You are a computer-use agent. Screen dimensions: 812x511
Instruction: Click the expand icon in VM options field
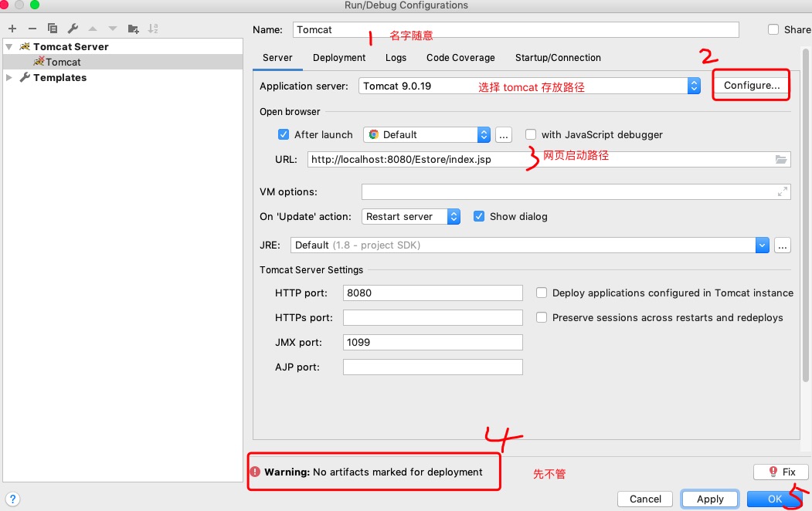[x=782, y=191]
